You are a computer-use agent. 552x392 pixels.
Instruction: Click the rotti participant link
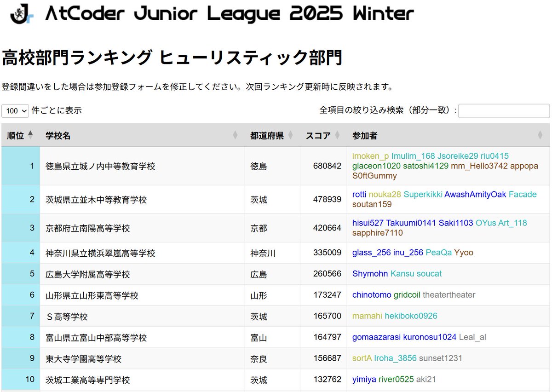pyautogui.click(x=358, y=195)
